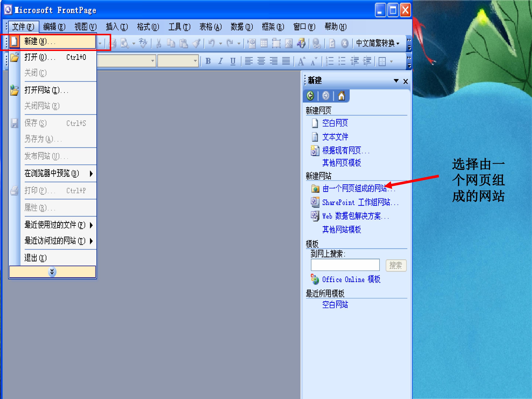Click the Insert Hyperlink globe icon
Screen dimensions: 532x399
[x=317, y=44]
